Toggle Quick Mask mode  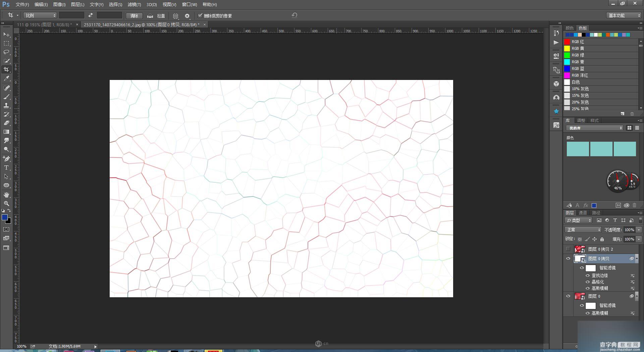(6, 229)
